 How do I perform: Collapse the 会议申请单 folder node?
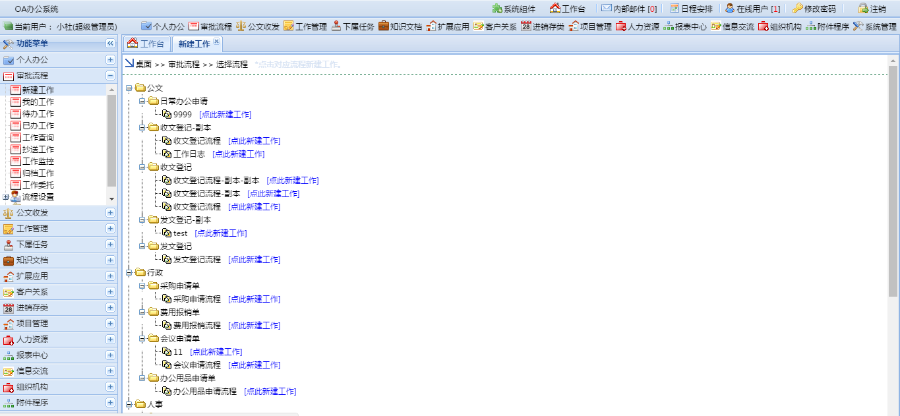tap(142, 339)
